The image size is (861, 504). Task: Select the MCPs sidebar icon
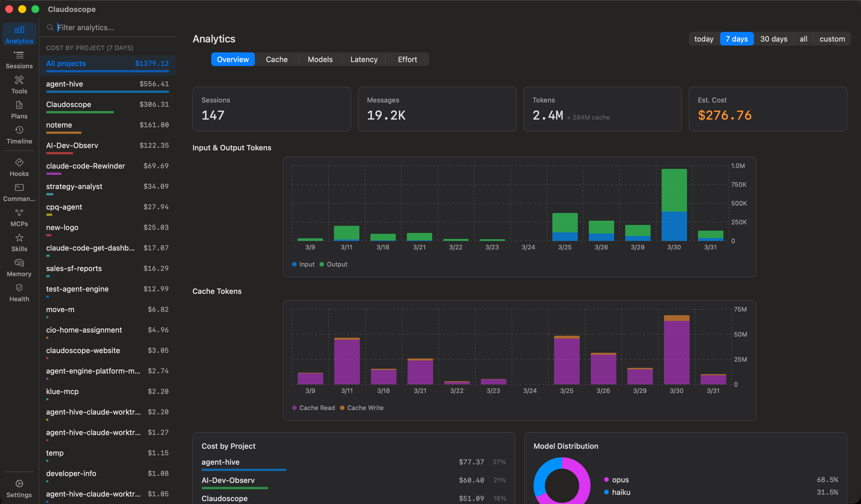[x=19, y=218]
